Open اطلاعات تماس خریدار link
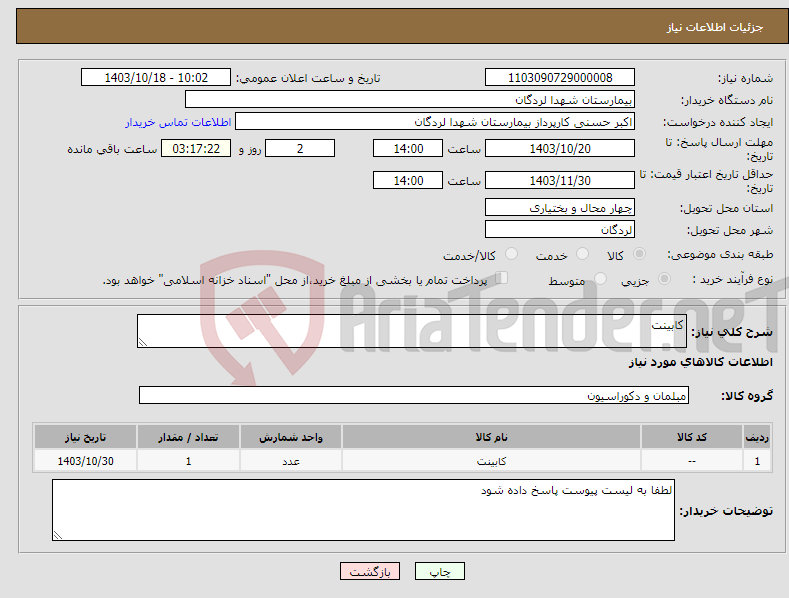The width and height of the screenshot is (789, 598). tap(178, 122)
